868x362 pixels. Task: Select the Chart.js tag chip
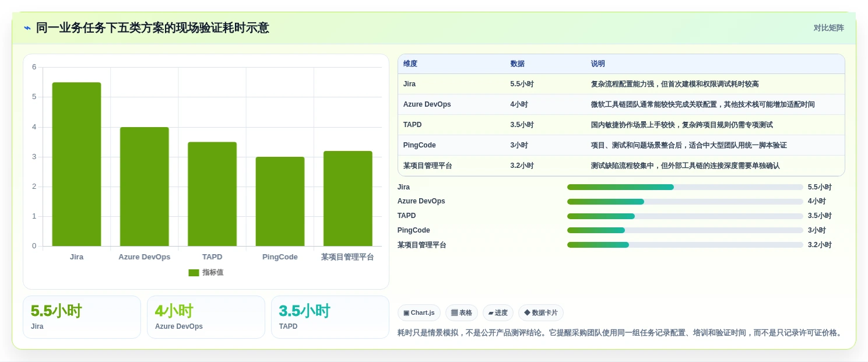click(419, 313)
